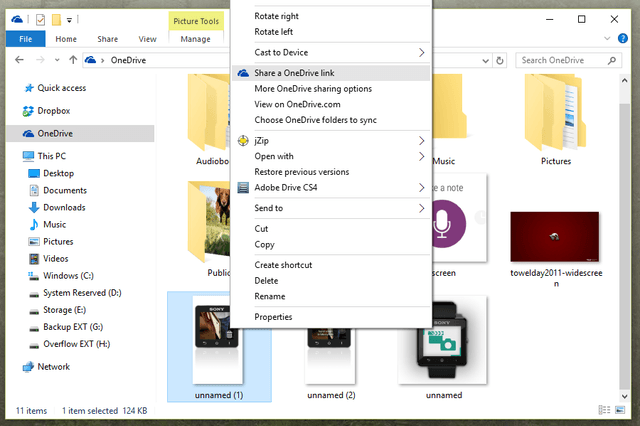Viewport: 640px width, 426px height.
Task: Open Pictures in navigation pane
Action: tap(58, 242)
